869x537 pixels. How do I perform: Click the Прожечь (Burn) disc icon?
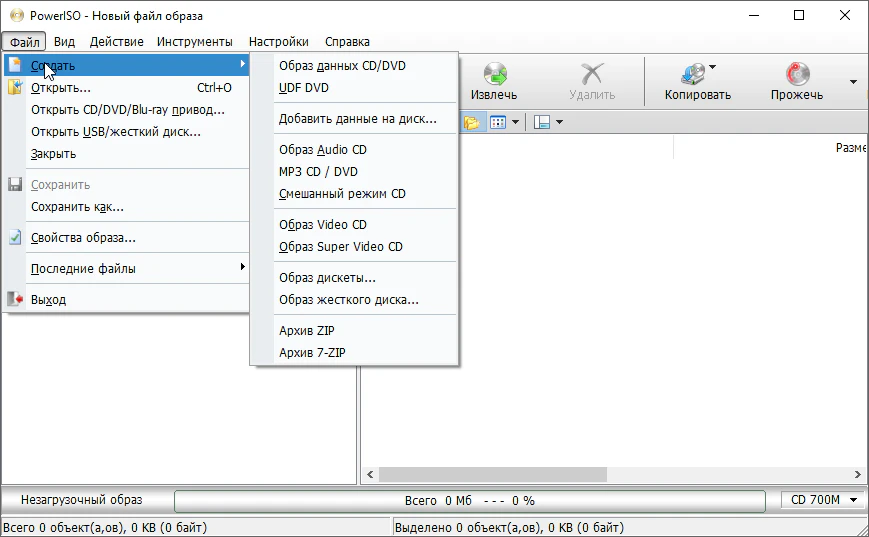797,74
